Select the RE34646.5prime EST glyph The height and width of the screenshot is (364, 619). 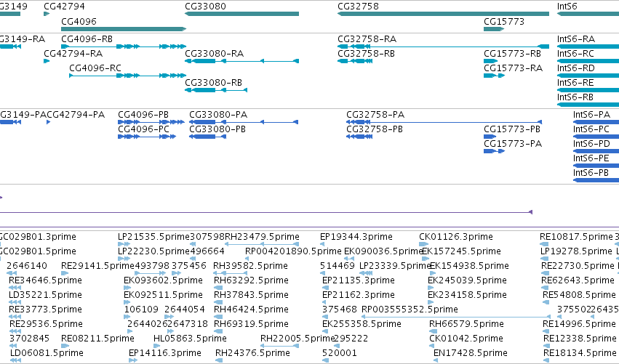pyautogui.click(x=15, y=288)
